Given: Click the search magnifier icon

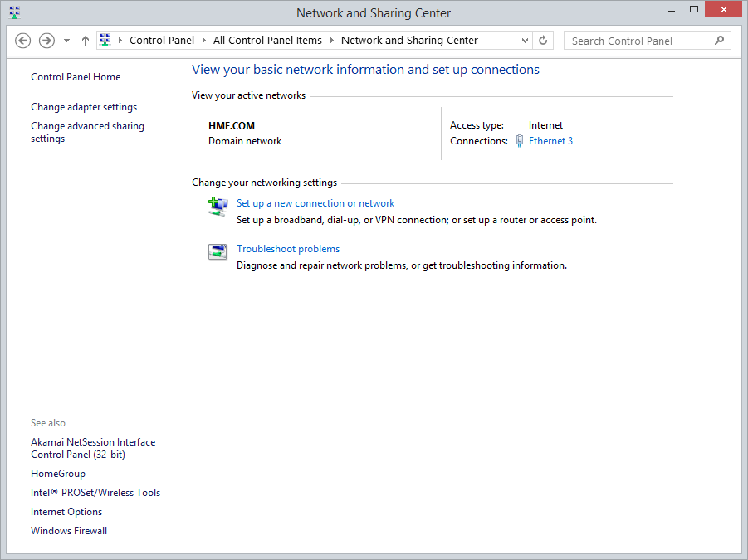Looking at the screenshot, I should pos(719,41).
